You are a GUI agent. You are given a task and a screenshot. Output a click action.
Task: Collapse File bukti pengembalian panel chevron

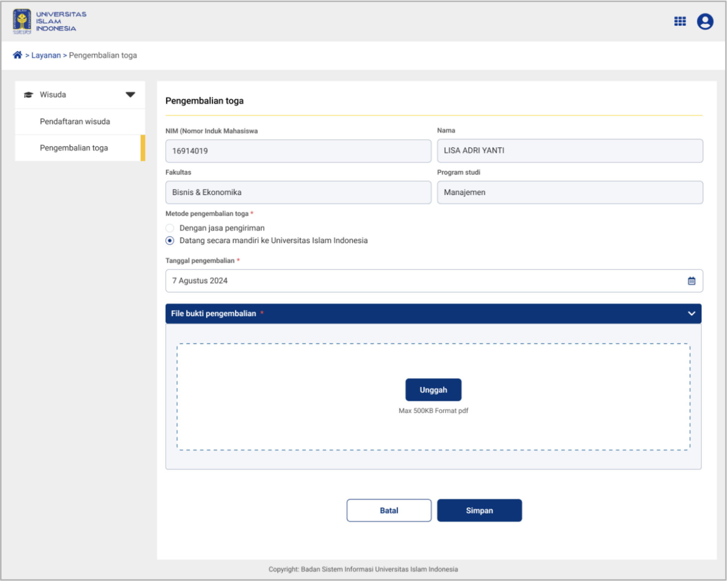(x=691, y=313)
